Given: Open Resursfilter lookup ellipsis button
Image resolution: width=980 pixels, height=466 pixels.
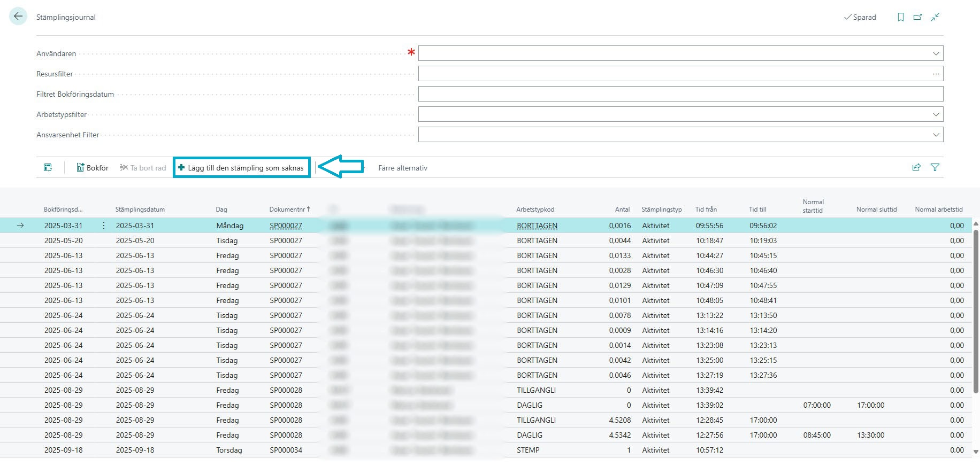Looking at the screenshot, I should point(936,74).
